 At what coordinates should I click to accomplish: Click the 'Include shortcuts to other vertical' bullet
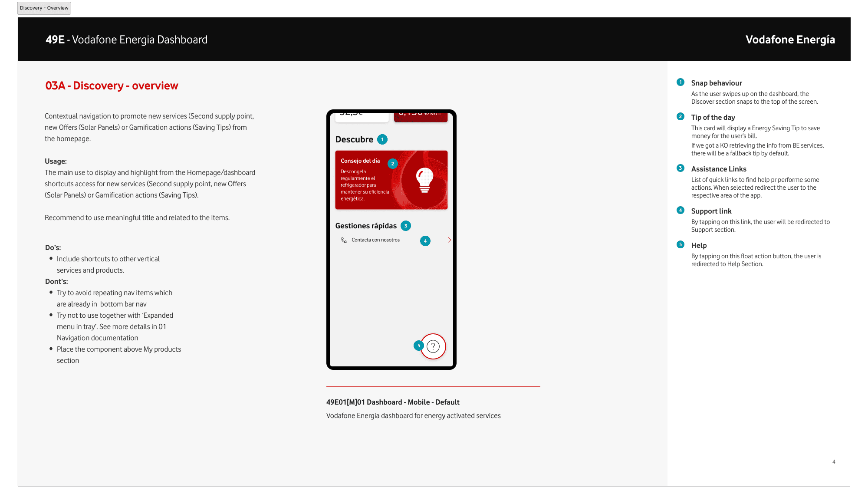108,264
